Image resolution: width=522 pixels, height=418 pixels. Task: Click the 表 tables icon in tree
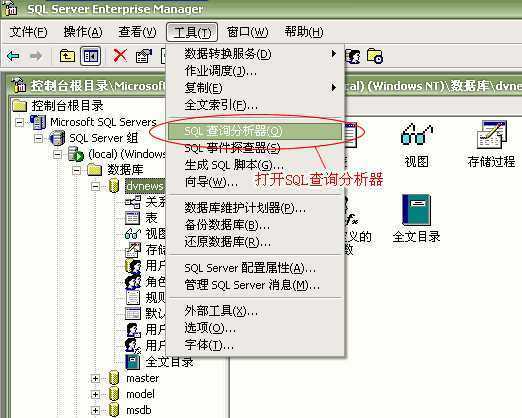[132, 218]
